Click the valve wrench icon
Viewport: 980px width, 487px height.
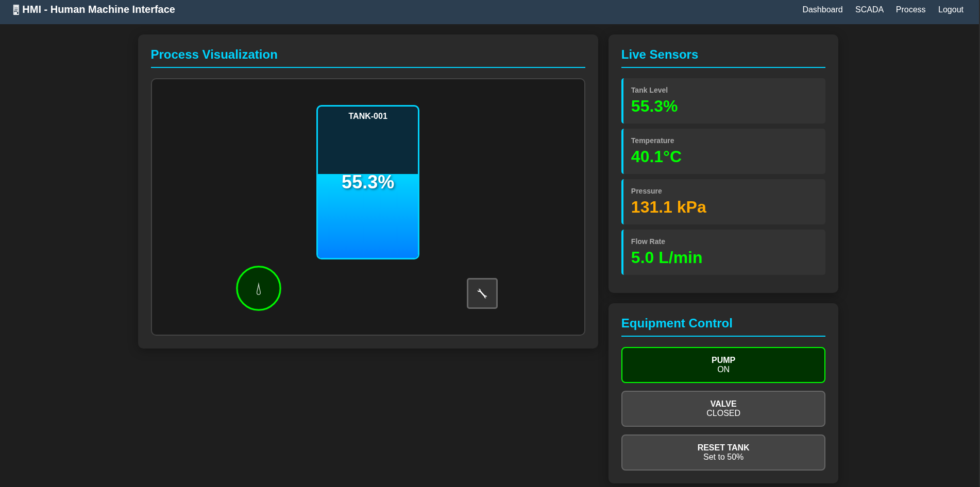pyautogui.click(x=482, y=293)
